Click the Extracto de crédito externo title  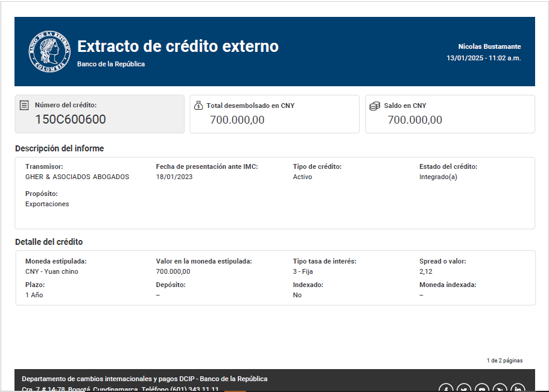(178, 46)
